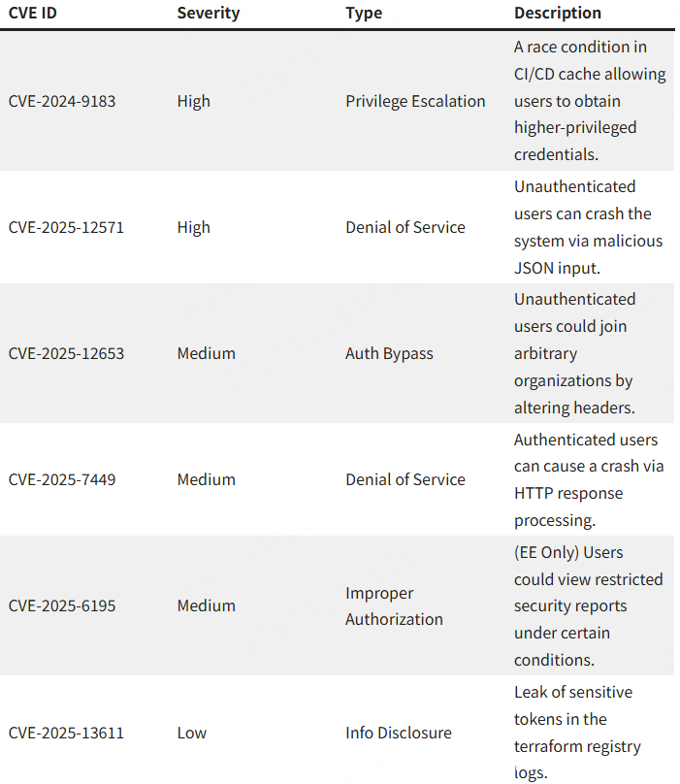Open the CVE-2025-12653 entry
Viewport: 680px width, 784px height.
click(66, 353)
